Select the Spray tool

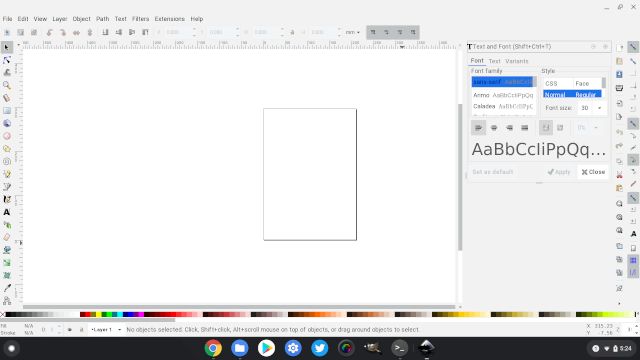click(x=7, y=225)
